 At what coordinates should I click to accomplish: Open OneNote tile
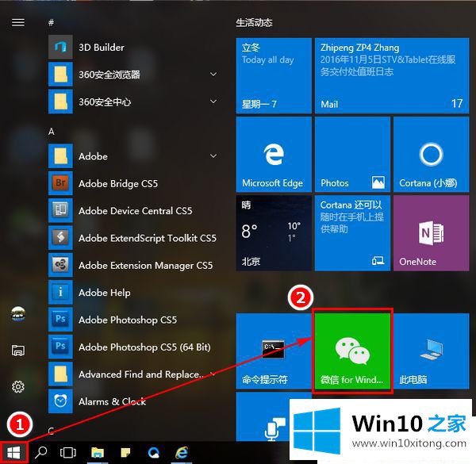click(x=431, y=232)
